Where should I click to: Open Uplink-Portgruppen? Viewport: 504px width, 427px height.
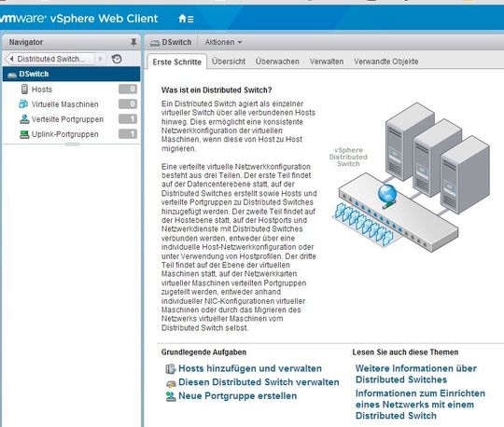pyautogui.click(x=65, y=134)
